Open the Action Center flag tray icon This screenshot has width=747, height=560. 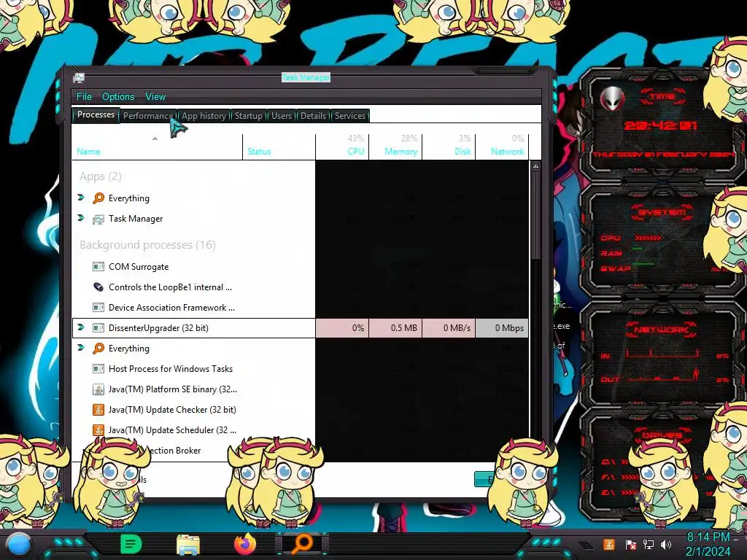[630, 544]
